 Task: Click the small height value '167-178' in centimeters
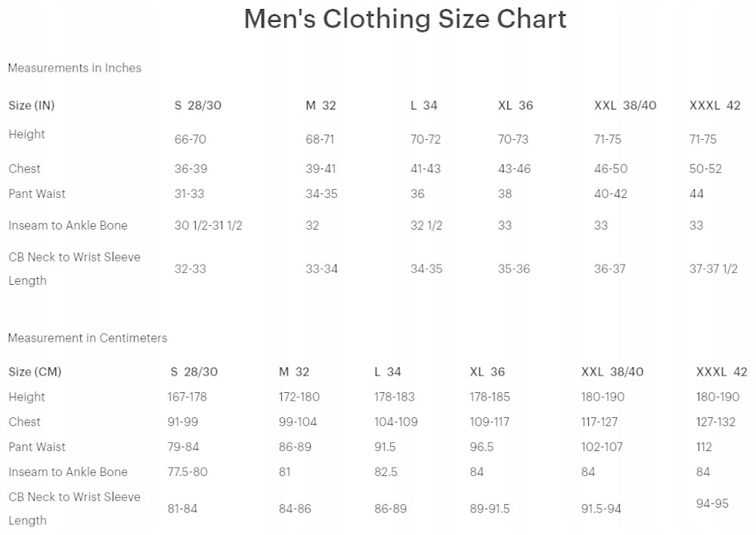[x=187, y=397]
